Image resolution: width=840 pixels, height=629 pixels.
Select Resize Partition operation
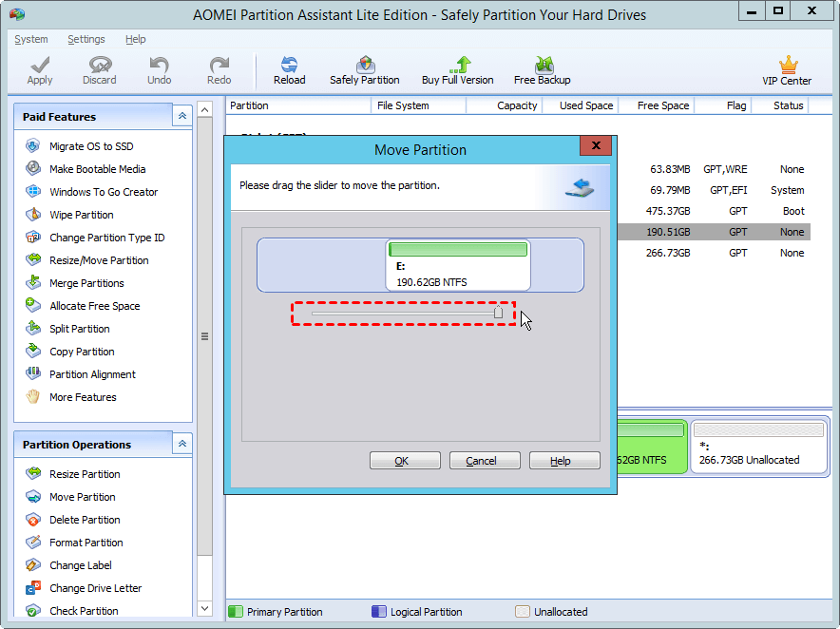pos(85,474)
